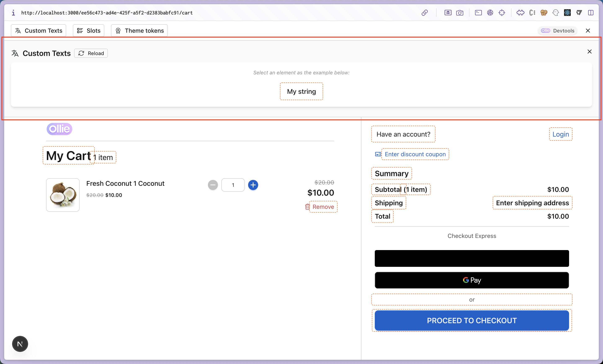Open the Theme tokens panel
603x364 pixels.
click(139, 30)
